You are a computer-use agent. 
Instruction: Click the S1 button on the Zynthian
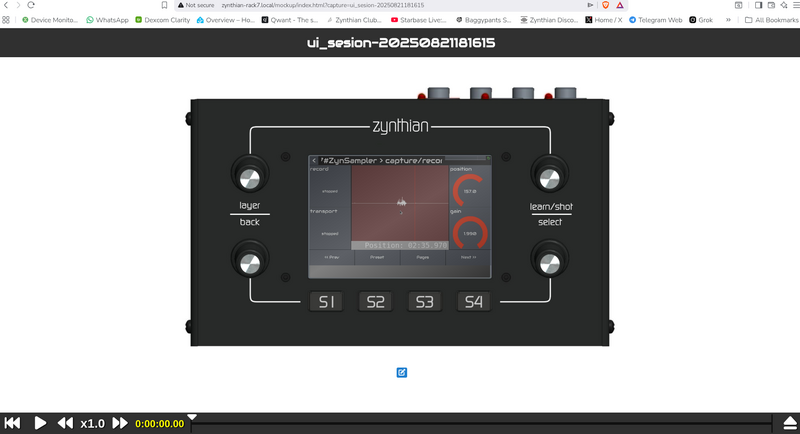point(327,302)
